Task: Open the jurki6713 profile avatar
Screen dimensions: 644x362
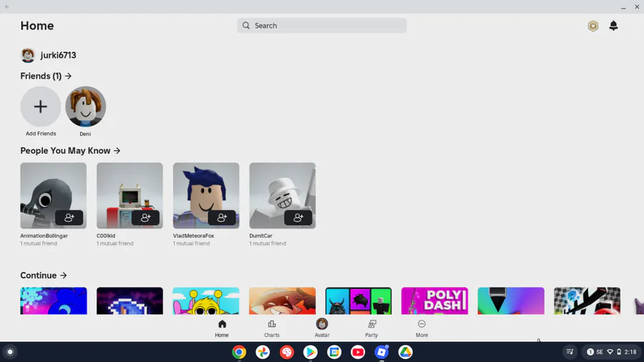Action: [28, 55]
